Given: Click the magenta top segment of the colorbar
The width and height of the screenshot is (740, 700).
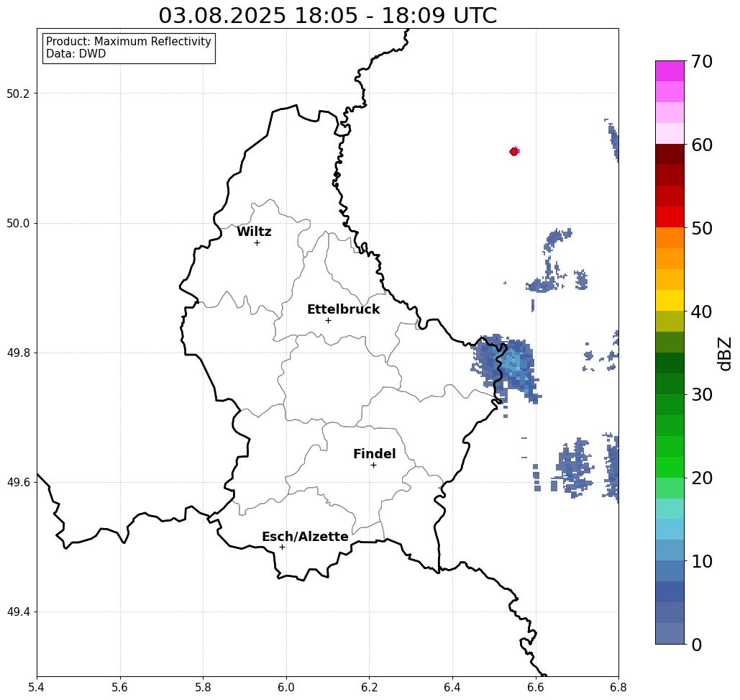Looking at the screenshot, I should click(x=670, y=71).
